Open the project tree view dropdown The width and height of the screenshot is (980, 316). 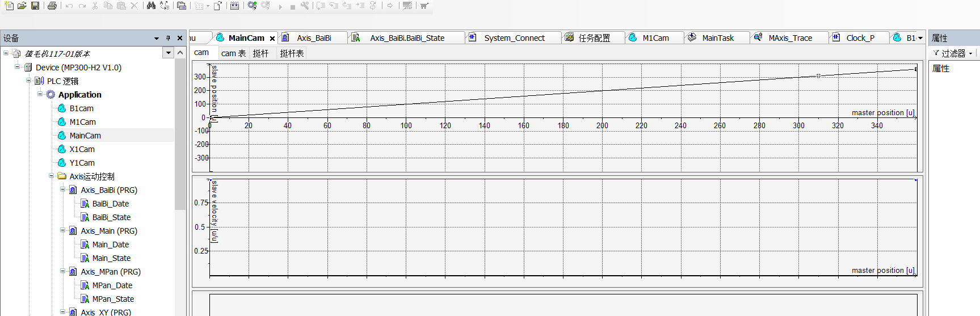[x=168, y=53]
